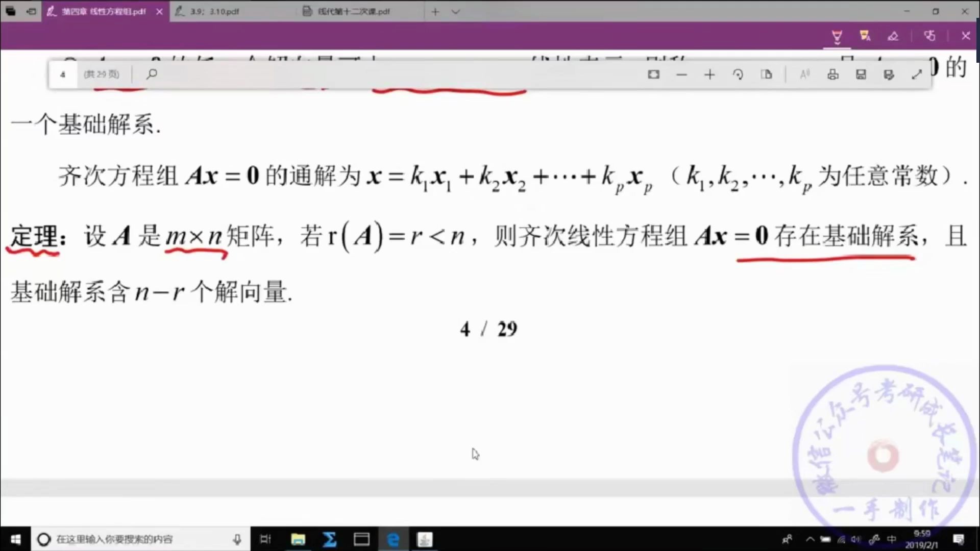This screenshot has height=551, width=980.
Task: Zoom in on the PDF page
Action: pos(709,74)
